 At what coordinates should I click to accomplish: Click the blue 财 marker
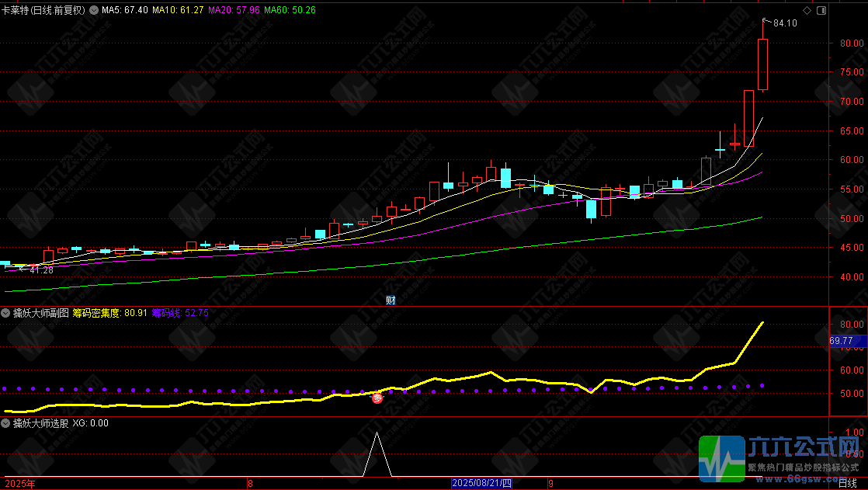point(391,301)
